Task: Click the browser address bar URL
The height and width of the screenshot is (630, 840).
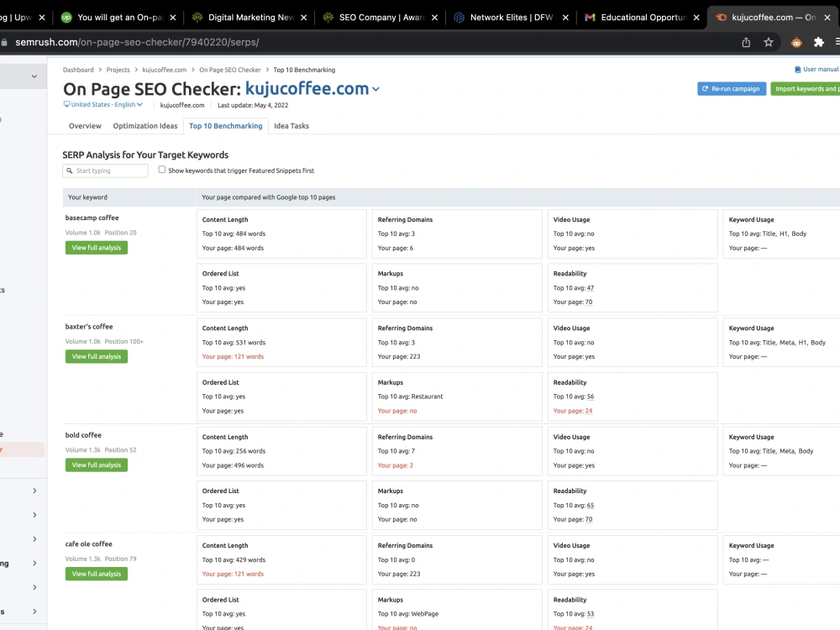Action: click(137, 42)
